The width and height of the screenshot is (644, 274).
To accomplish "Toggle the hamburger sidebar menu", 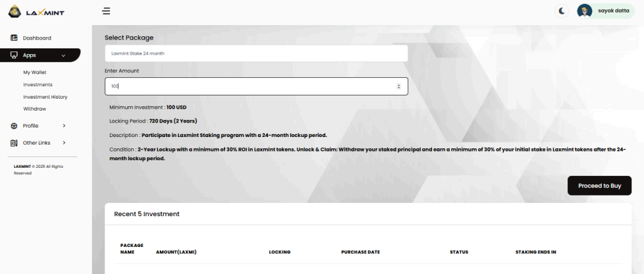I will click(106, 11).
